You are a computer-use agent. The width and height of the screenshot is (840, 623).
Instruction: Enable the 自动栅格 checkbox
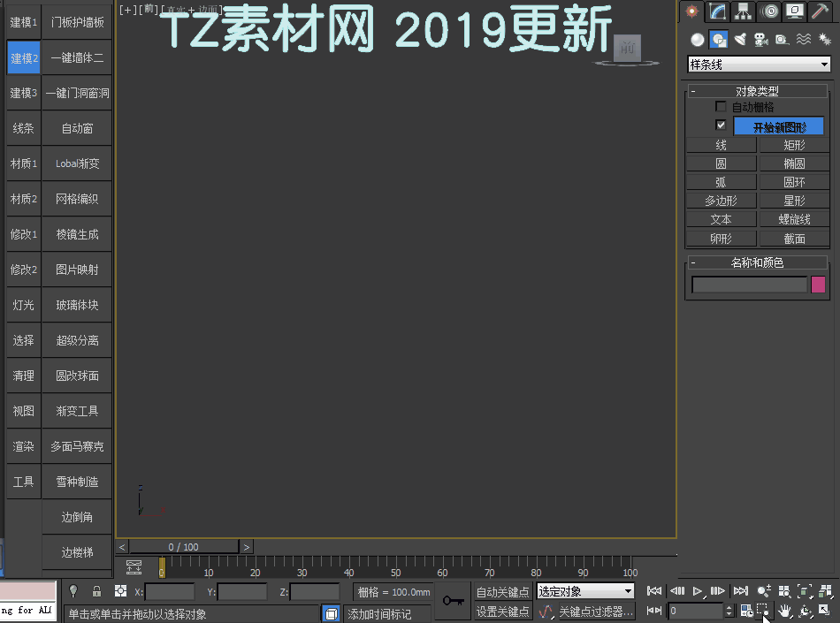pos(721,107)
